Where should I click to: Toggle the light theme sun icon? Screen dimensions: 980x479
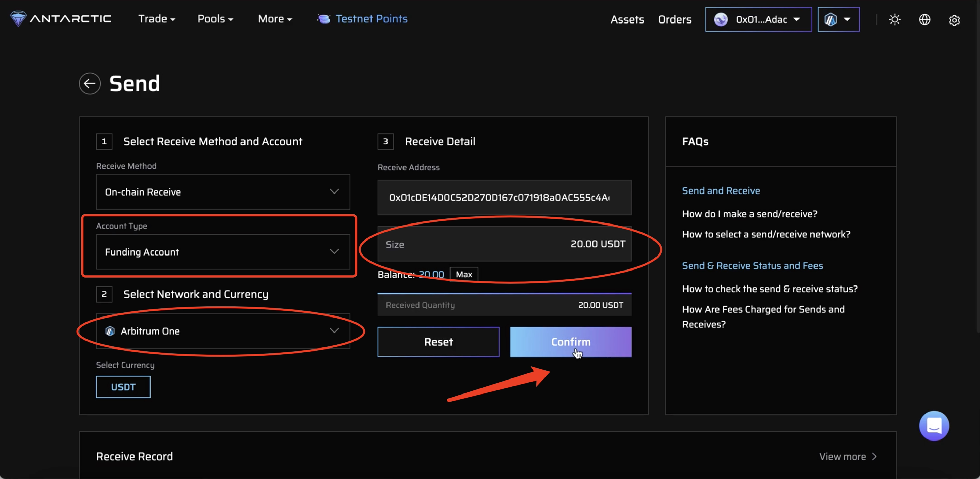(x=895, y=19)
